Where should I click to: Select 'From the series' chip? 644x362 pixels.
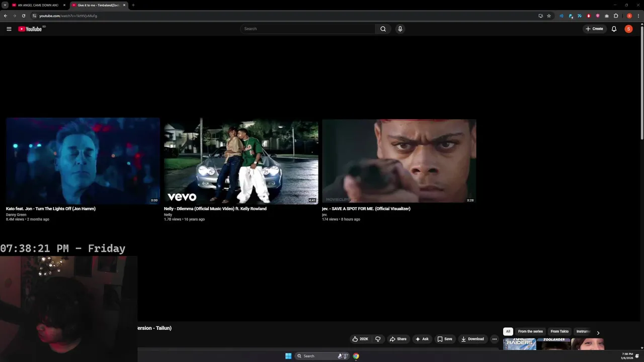click(x=530, y=331)
